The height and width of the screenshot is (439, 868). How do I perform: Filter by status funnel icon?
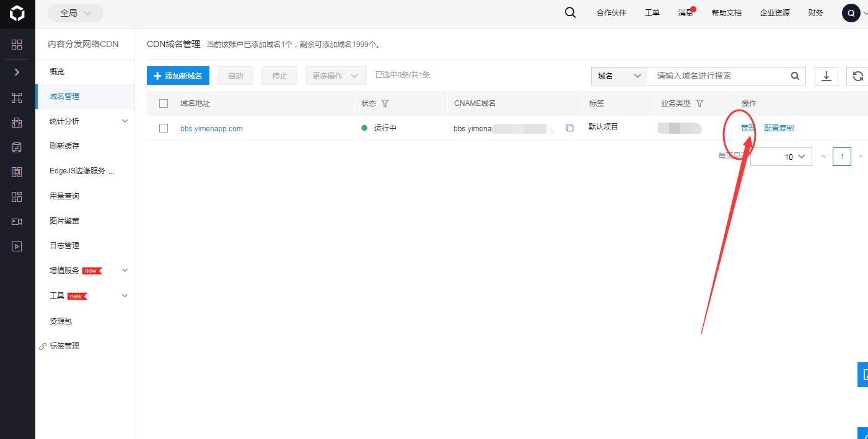pyautogui.click(x=385, y=103)
